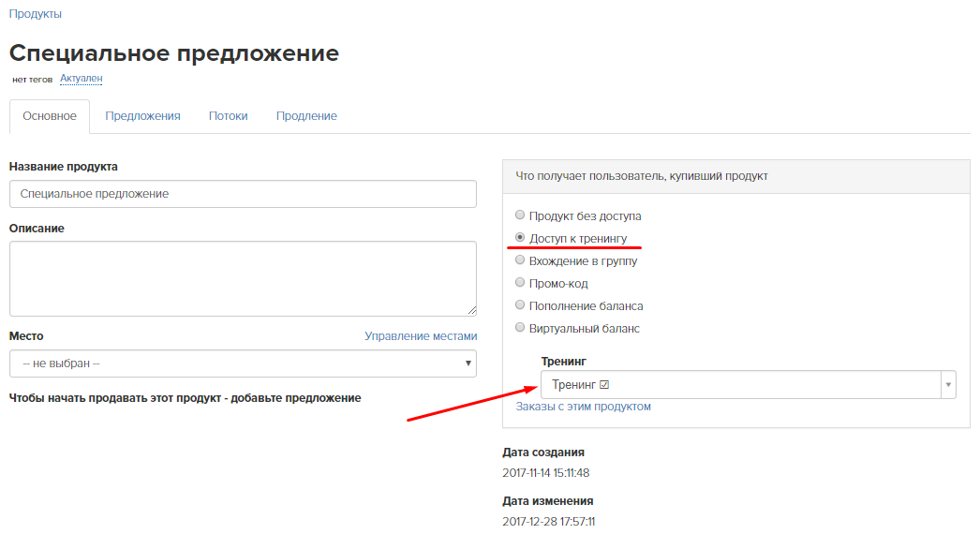
Task: Click into the Описание text area
Action: [x=243, y=279]
